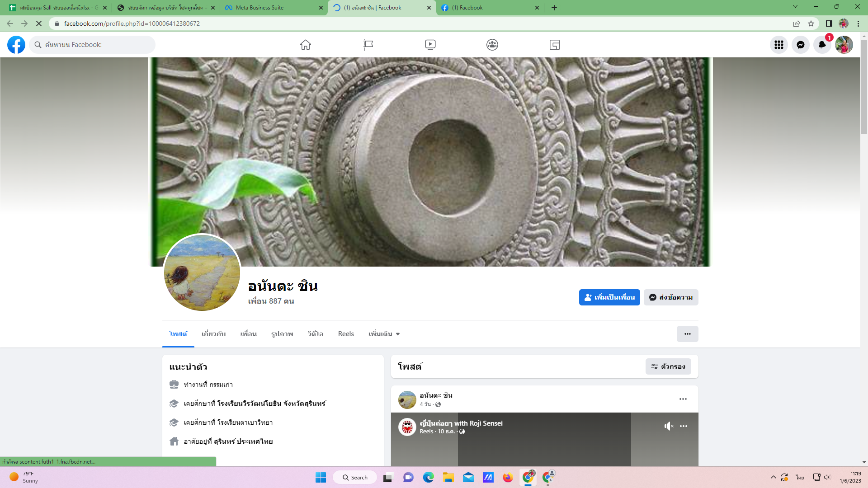Click the เพิ่มเป็นเพื่อน button
The width and height of the screenshot is (868, 488).
point(609,297)
